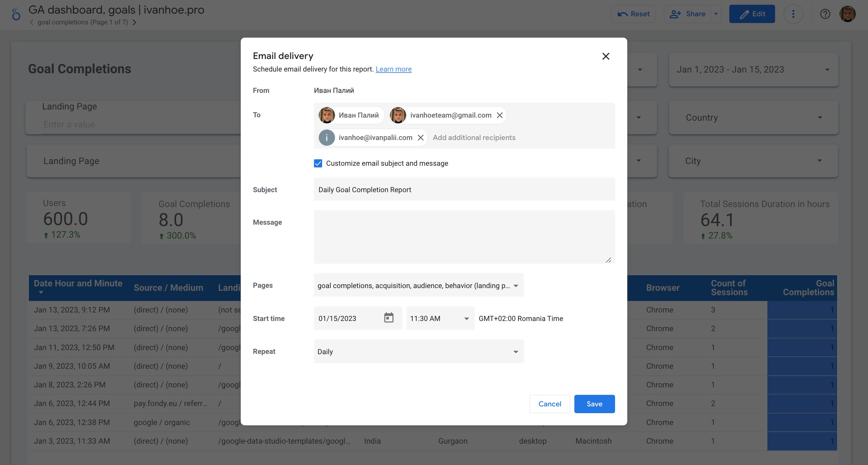Viewport: 868px width, 465px height.
Task: Close the Email delivery dialog
Action: coord(606,56)
